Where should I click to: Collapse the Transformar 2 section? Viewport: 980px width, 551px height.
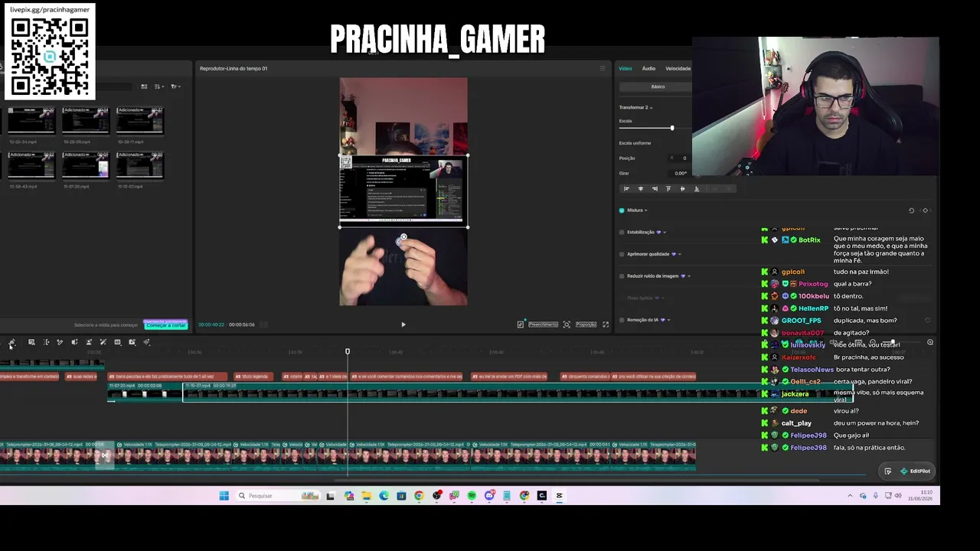pos(652,108)
